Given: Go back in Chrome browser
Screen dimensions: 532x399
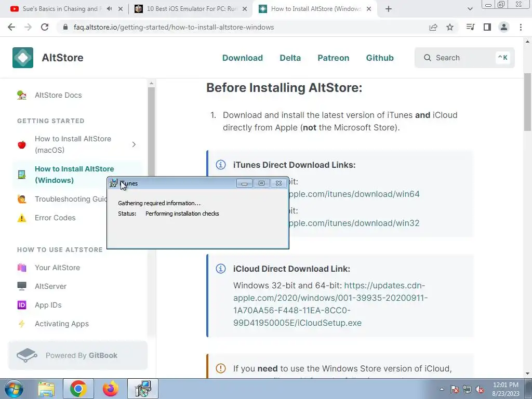Looking at the screenshot, I should (11, 27).
